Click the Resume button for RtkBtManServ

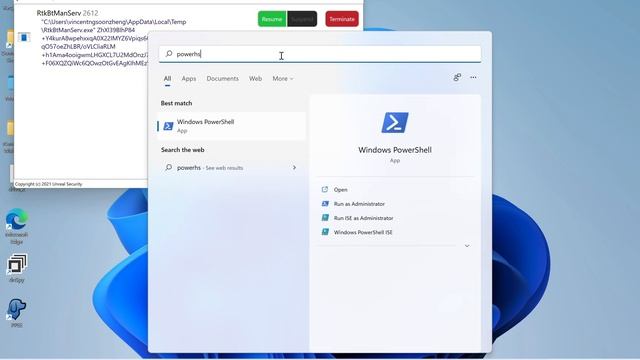272,19
